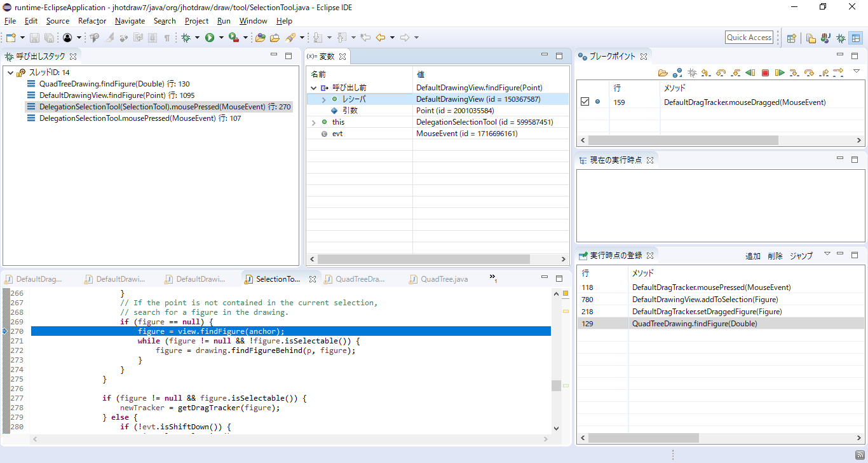Switch to the Debug perspective bug icon
Image resolution: width=868 pixels, height=463 pixels.
click(841, 38)
